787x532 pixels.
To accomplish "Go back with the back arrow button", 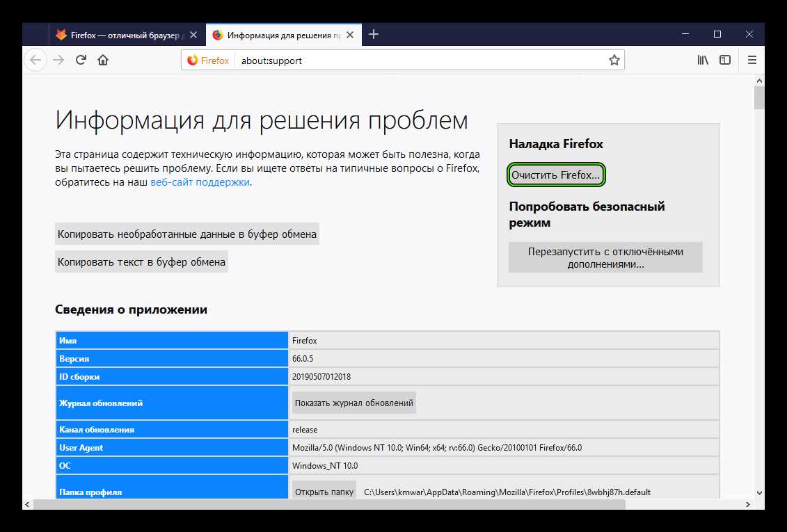I will coord(35,61).
